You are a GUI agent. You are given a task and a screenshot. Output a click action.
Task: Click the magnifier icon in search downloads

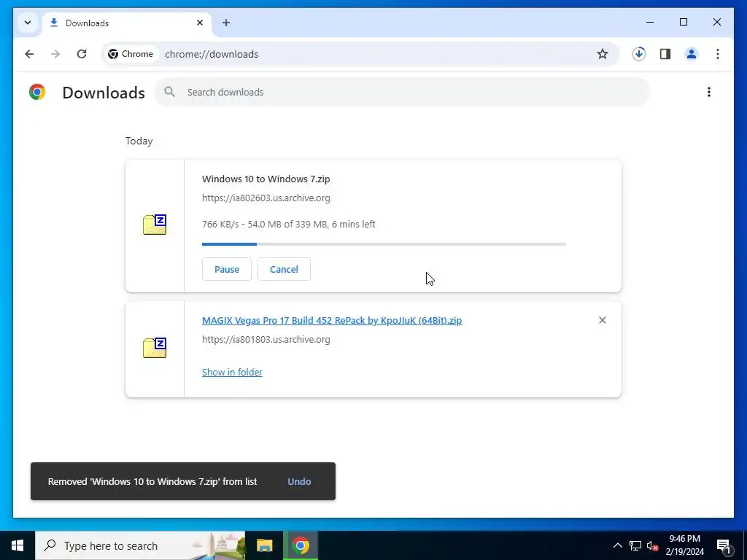(x=169, y=92)
